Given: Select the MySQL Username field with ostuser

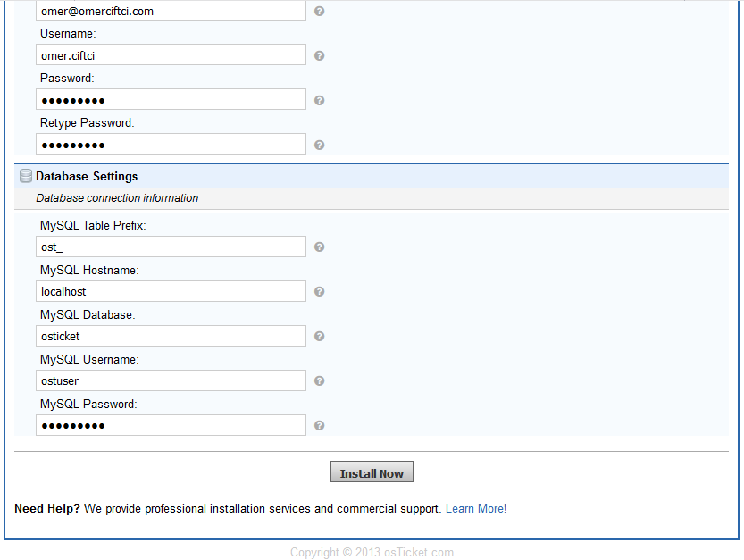Looking at the screenshot, I should pos(171,381).
